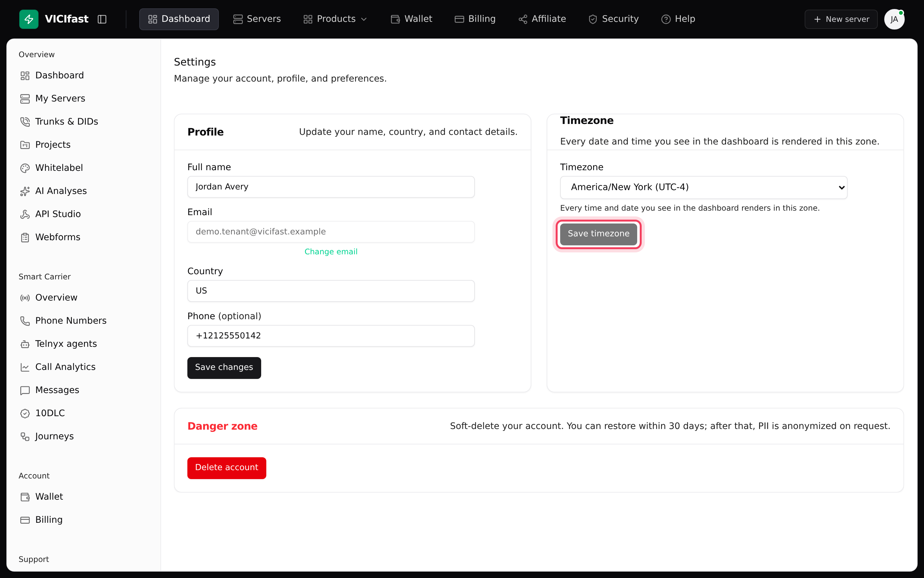The height and width of the screenshot is (578, 924).
Task: Go to Servers in top navigation
Action: pyautogui.click(x=257, y=19)
